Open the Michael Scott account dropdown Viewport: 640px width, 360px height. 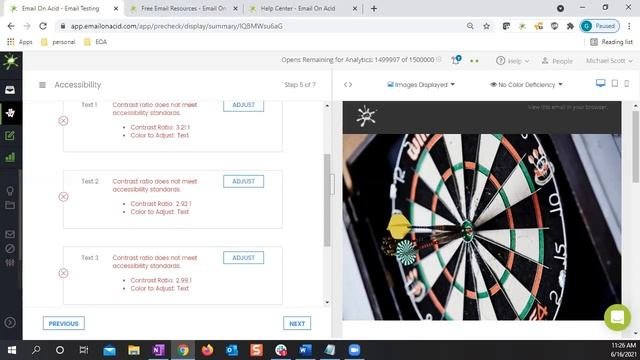[x=609, y=60]
